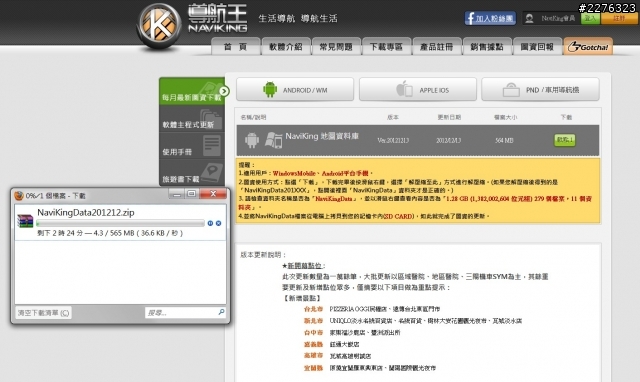Click the 564 MB file size value

(x=504, y=140)
